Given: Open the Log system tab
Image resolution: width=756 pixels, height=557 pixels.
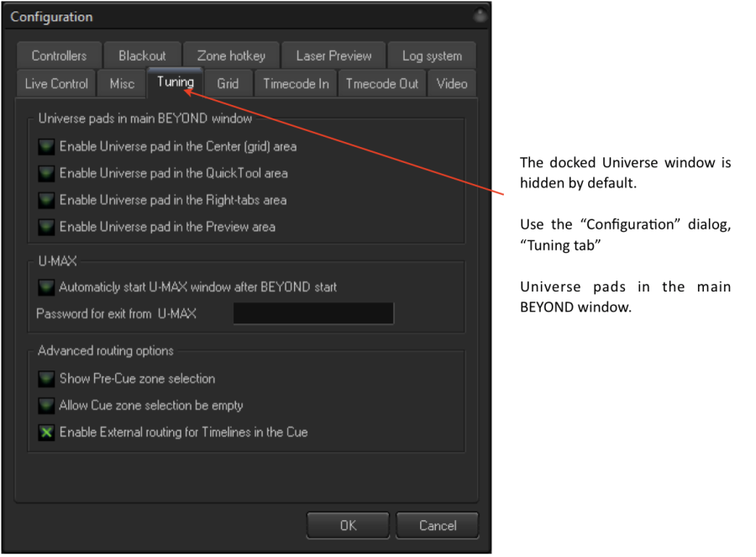Looking at the screenshot, I should 432,55.
